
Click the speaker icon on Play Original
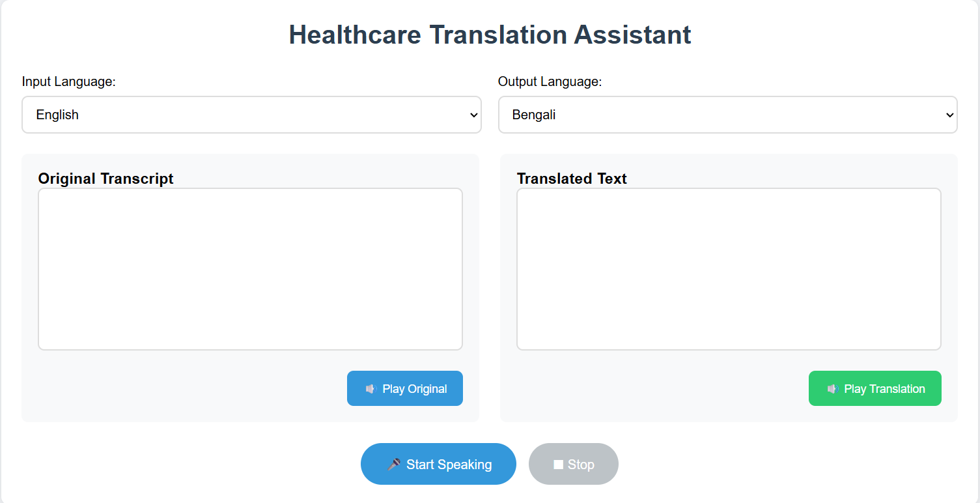click(x=371, y=388)
